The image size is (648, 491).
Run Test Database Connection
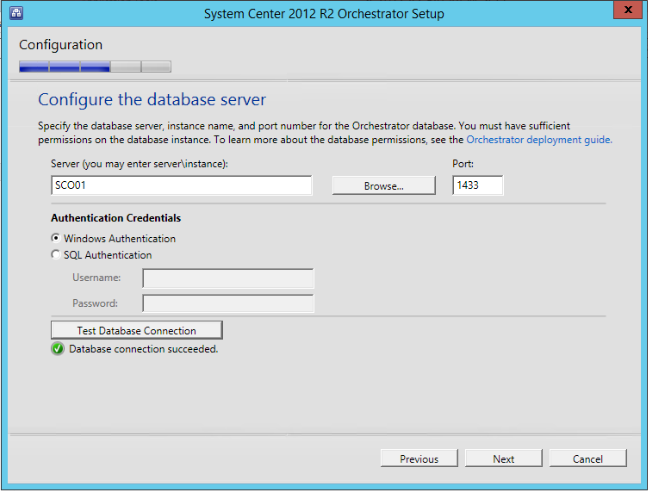point(136,330)
